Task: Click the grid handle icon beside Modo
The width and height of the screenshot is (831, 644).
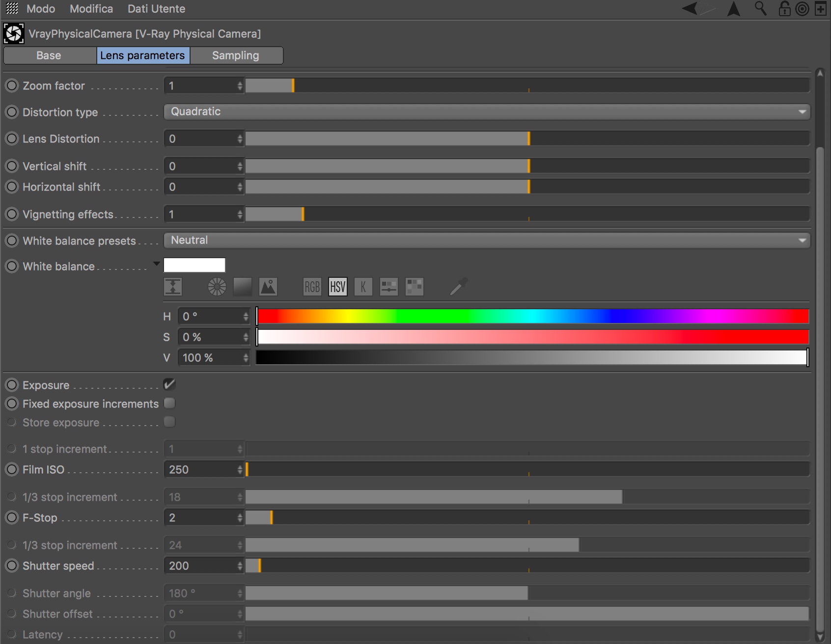Action: pos(12,8)
